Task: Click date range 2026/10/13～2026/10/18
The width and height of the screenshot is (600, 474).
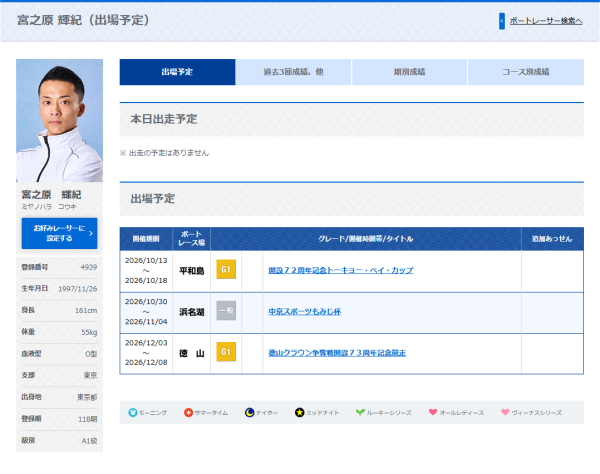Action: (146, 270)
